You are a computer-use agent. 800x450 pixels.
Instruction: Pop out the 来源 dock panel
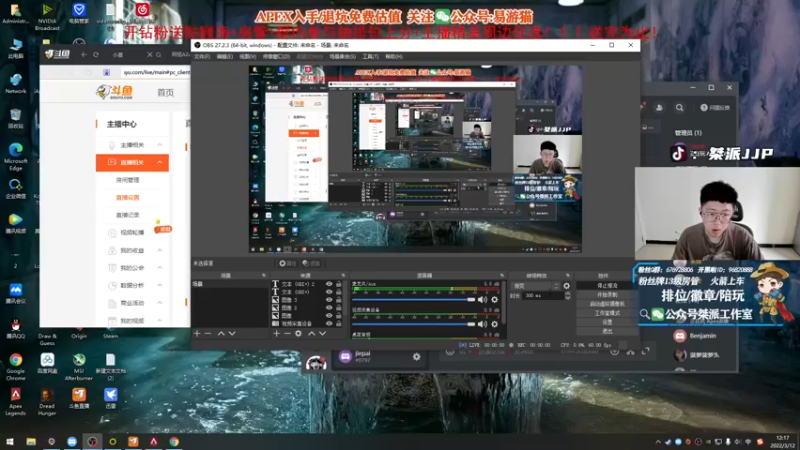[343, 276]
